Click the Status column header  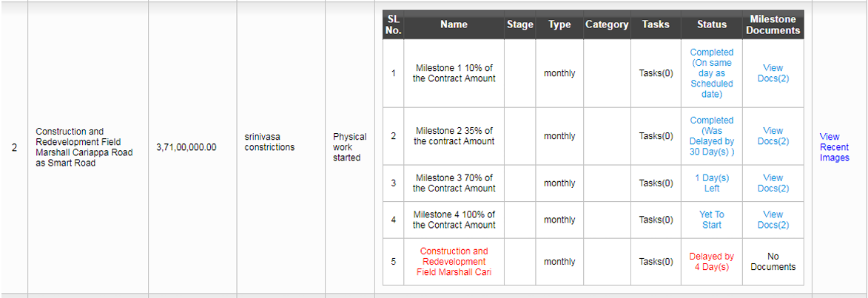coord(711,25)
